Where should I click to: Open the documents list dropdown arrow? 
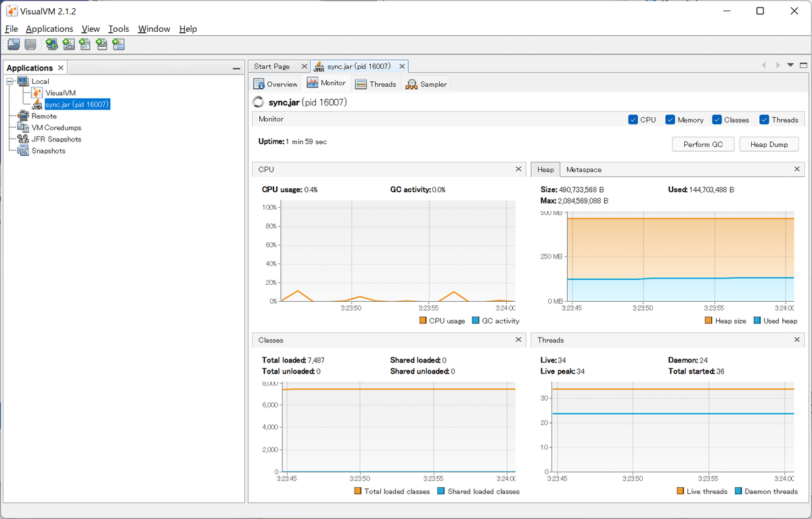pyautogui.click(x=790, y=66)
